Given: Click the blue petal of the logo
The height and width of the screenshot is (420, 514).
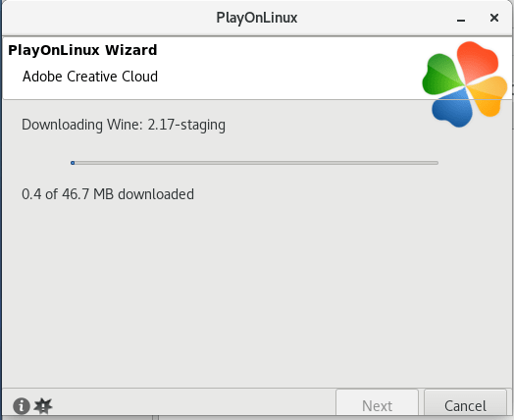Looking at the screenshot, I should [453, 108].
